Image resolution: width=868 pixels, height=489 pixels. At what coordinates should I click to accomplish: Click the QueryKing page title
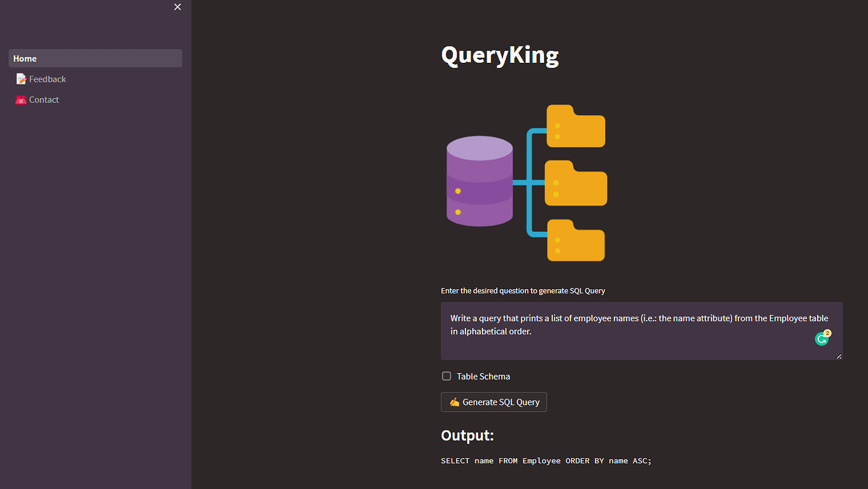pos(500,55)
